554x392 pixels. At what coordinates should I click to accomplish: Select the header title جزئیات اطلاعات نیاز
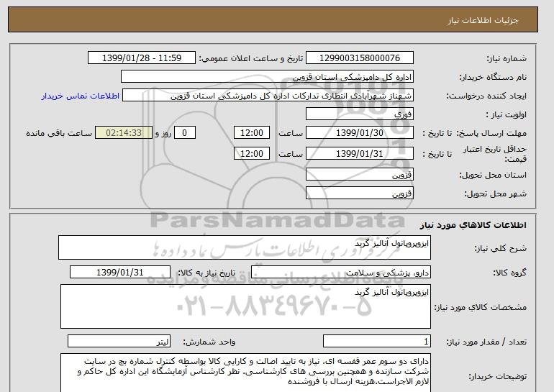483,20
